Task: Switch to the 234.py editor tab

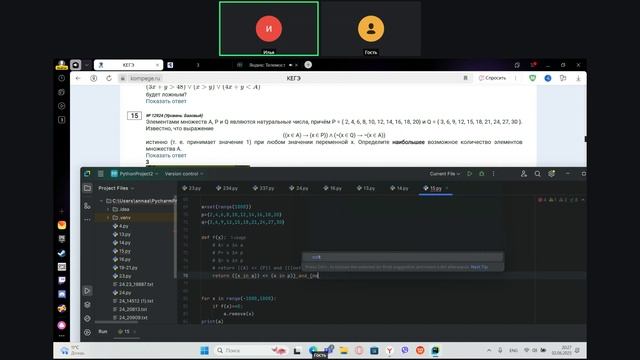Action: coord(227,188)
